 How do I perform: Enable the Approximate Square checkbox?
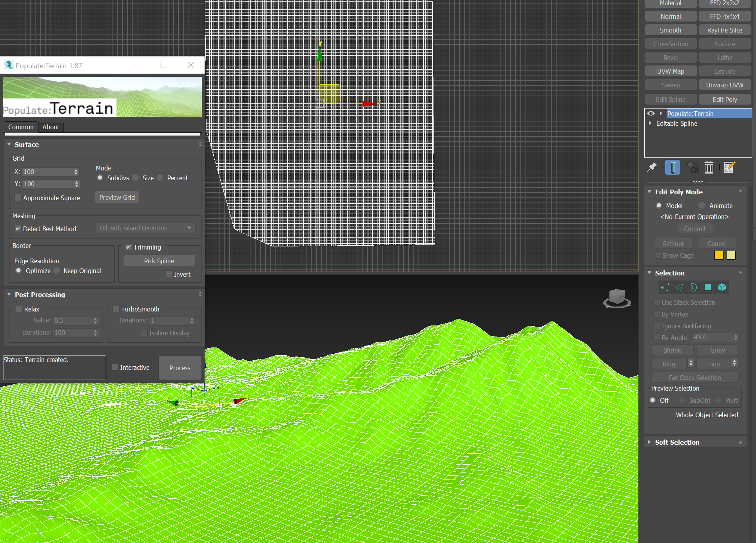tap(18, 197)
